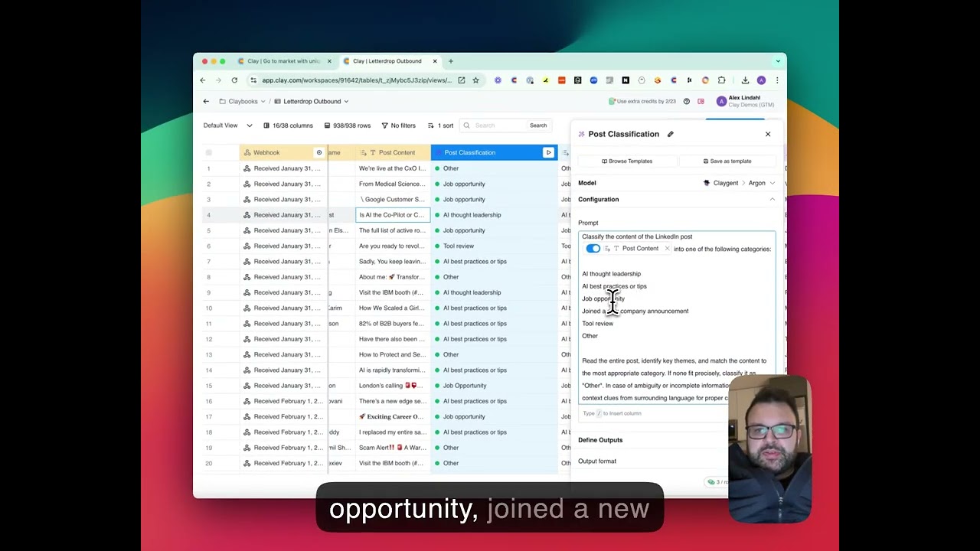Open the 16/38 columns menu
Viewport: 980px width, 551px height.
click(x=288, y=126)
